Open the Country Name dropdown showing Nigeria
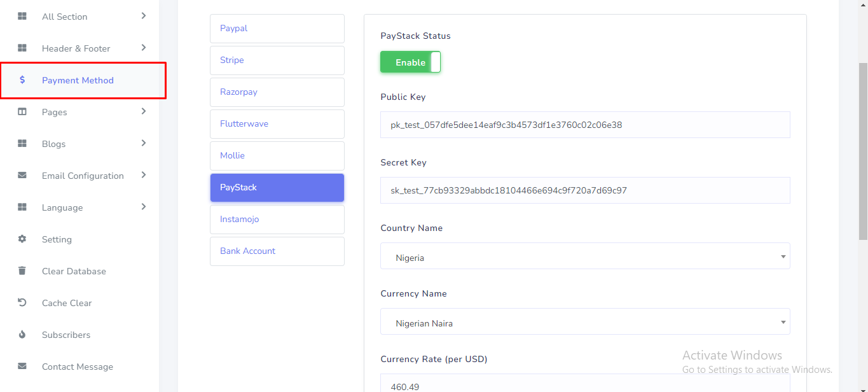 (584, 256)
